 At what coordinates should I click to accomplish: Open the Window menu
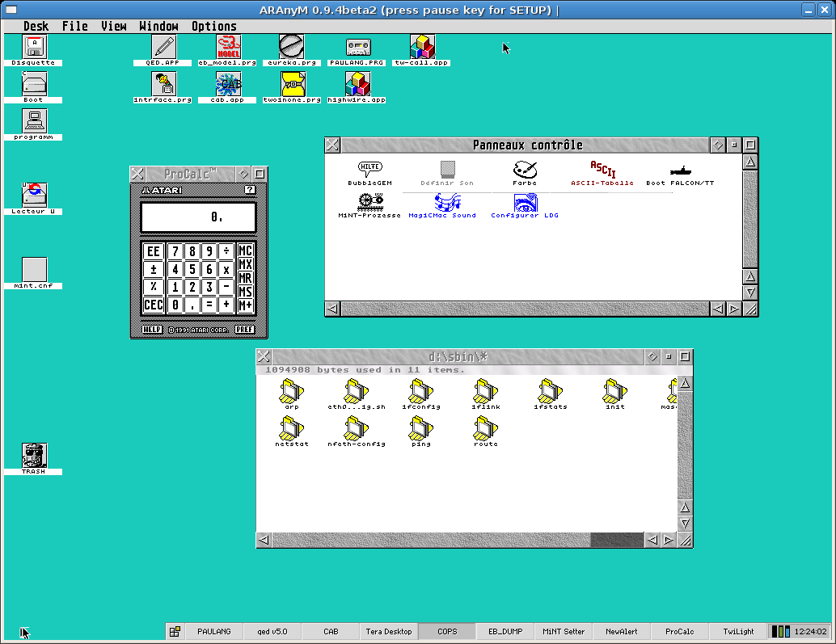(158, 26)
